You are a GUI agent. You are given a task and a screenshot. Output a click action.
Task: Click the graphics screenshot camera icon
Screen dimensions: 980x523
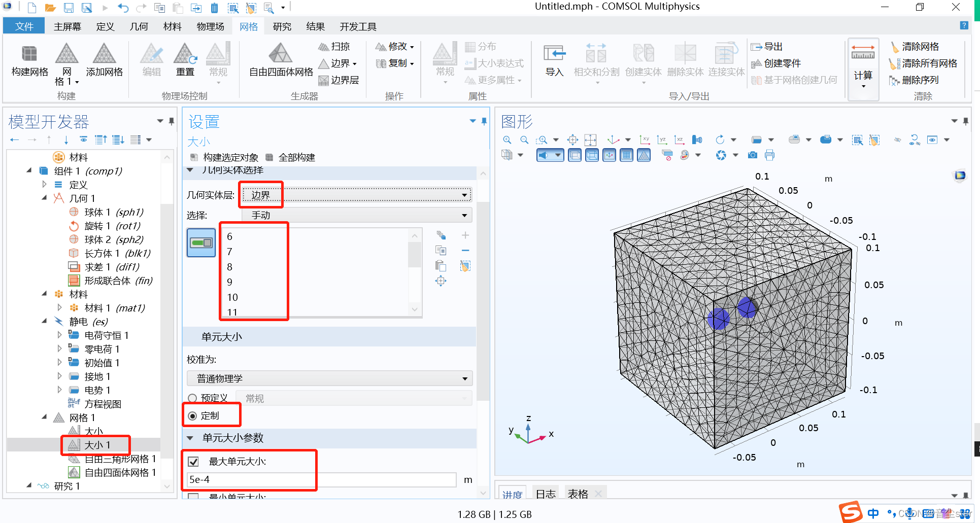[753, 155]
